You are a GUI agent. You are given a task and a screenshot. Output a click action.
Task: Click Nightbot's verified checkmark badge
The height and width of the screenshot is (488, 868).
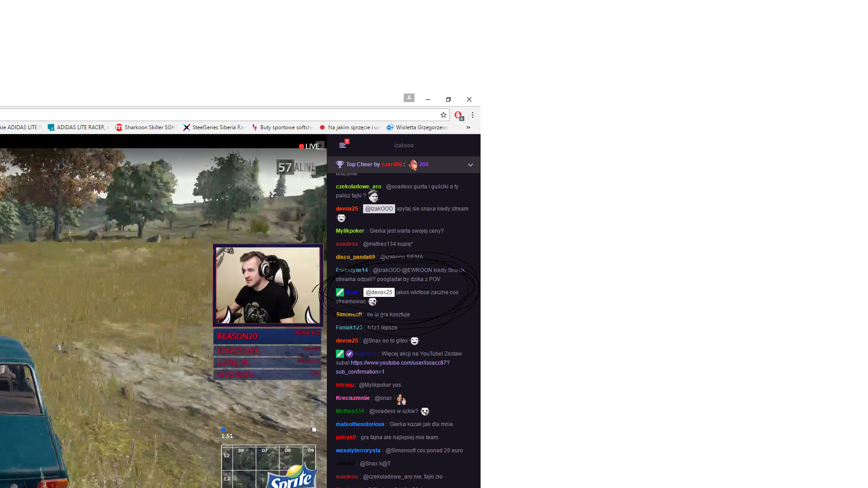349,354
